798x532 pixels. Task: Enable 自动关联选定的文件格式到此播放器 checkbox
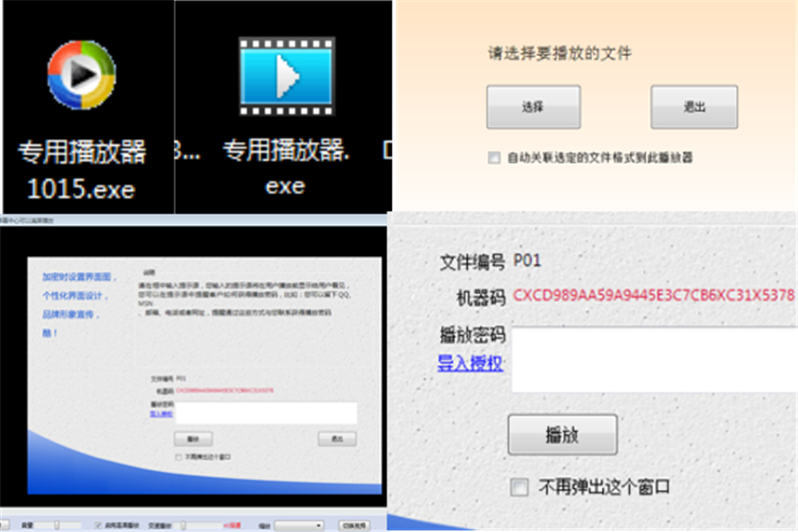pos(494,158)
